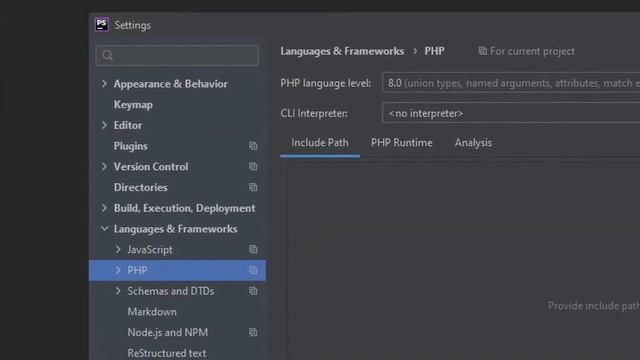Click Languages & Frameworks breadcrumb link
The width and height of the screenshot is (640, 360).
point(342,51)
